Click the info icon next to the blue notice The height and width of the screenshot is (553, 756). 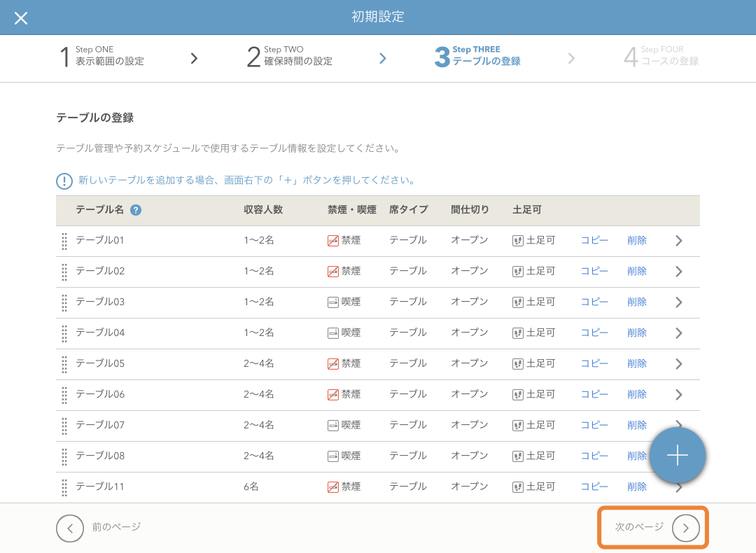click(x=64, y=181)
